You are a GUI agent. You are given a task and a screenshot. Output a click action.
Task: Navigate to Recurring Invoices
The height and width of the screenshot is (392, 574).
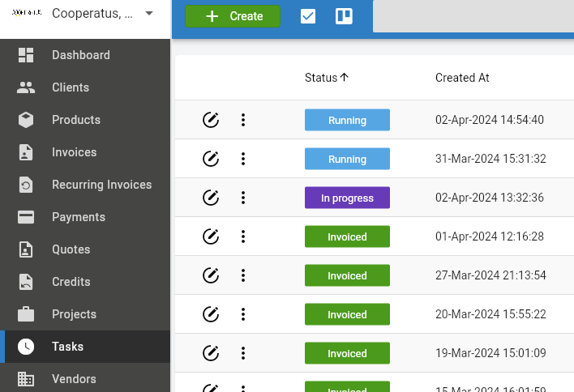point(85,185)
